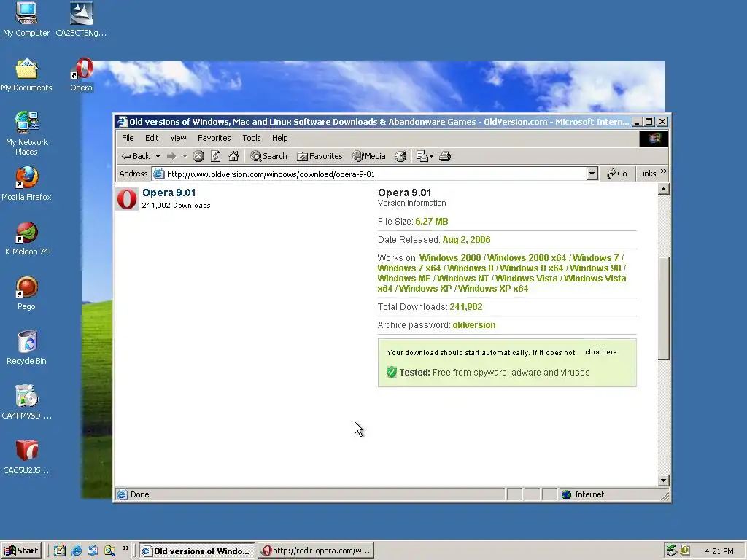The width and height of the screenshot is (747, 560).
Task: Click the Windows XP compatibility link
Action: [425, 289]
